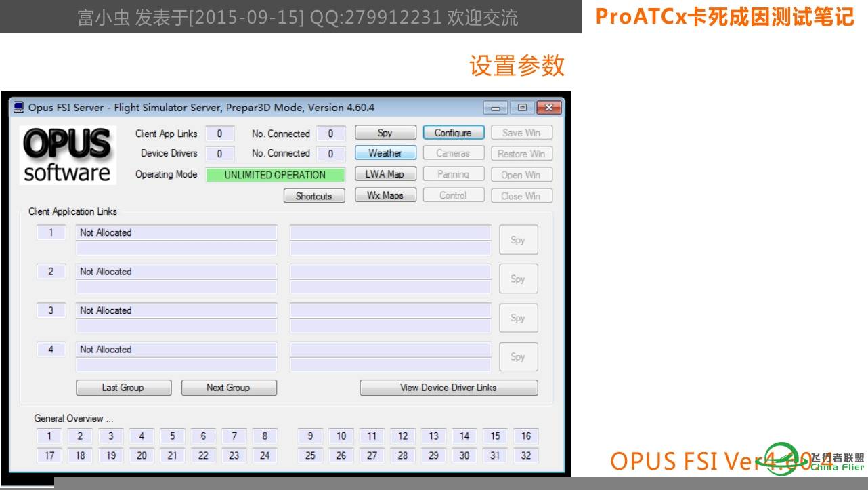This screenshot has width=868, height=490.
Task: Go to Last Group
Action: [123, 388]
